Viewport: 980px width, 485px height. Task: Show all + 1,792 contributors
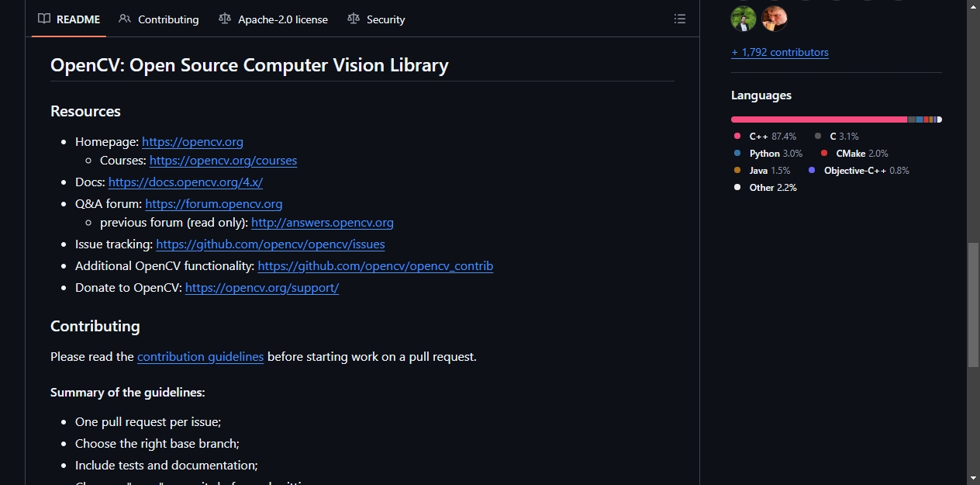tap(779, 52)
